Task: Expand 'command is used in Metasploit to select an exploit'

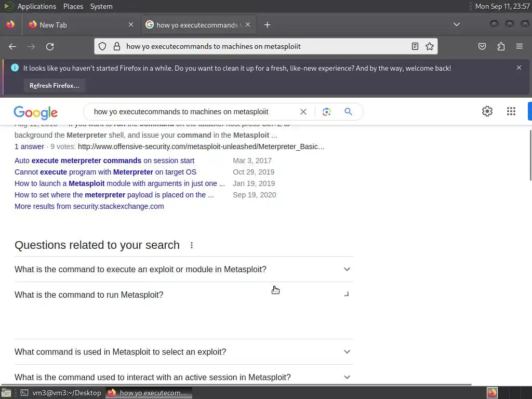Action: click(x=183, y=352)
